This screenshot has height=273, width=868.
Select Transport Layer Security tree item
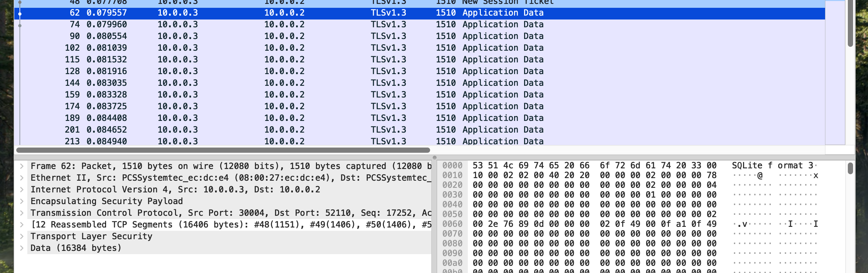click(229, 236)
